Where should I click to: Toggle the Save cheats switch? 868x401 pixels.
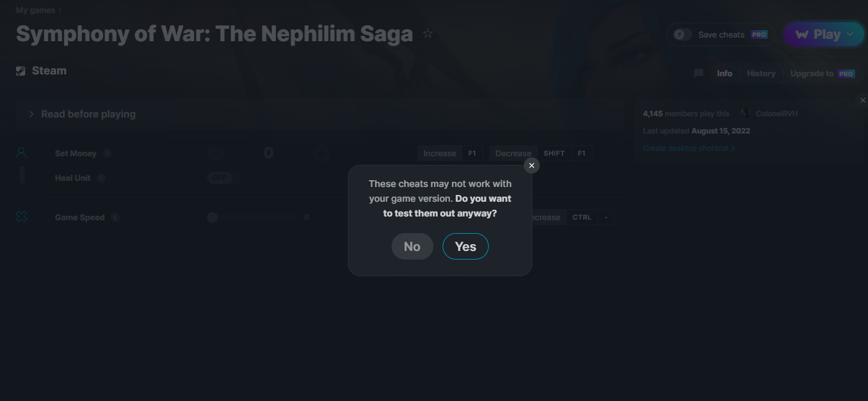pos(682,34)
